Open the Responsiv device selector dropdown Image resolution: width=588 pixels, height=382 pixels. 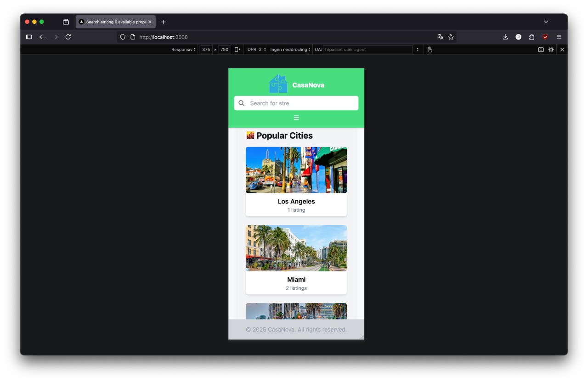point(183,50)
